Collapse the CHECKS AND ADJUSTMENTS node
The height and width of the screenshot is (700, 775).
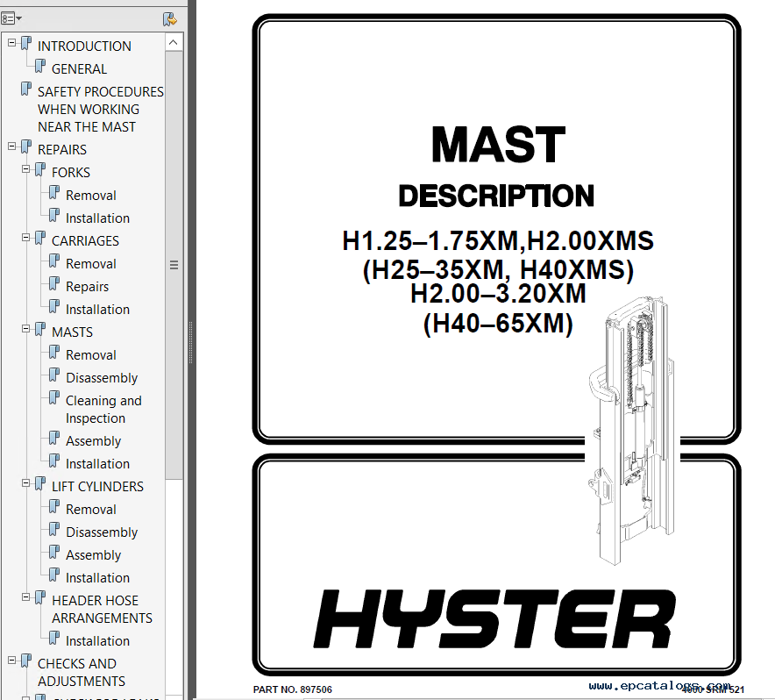pos(12,661)
